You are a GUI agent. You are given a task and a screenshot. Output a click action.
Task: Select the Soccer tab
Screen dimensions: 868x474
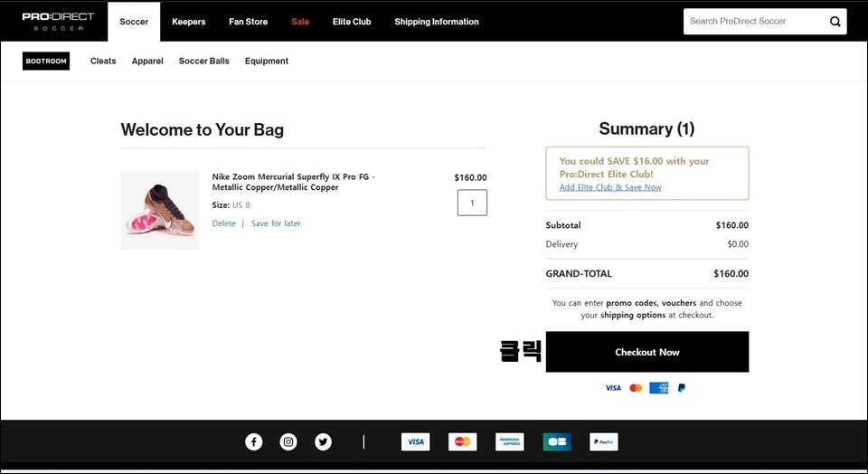(x=134, y=22)
